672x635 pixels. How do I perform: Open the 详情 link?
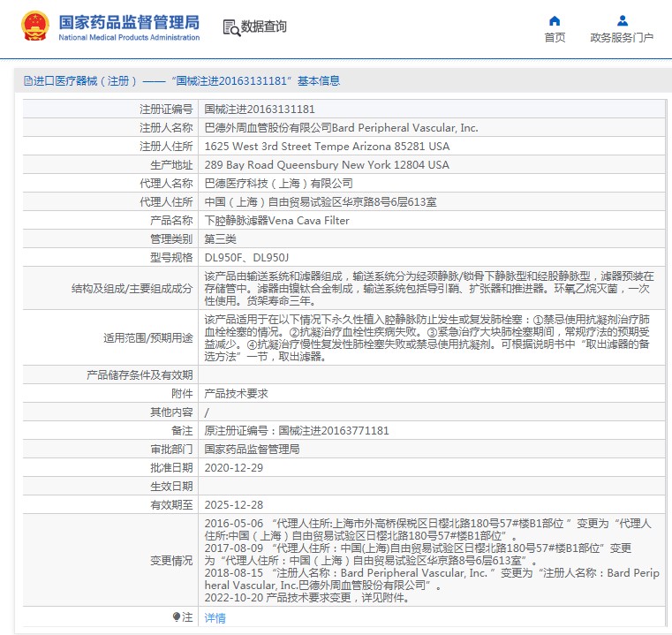215,618
